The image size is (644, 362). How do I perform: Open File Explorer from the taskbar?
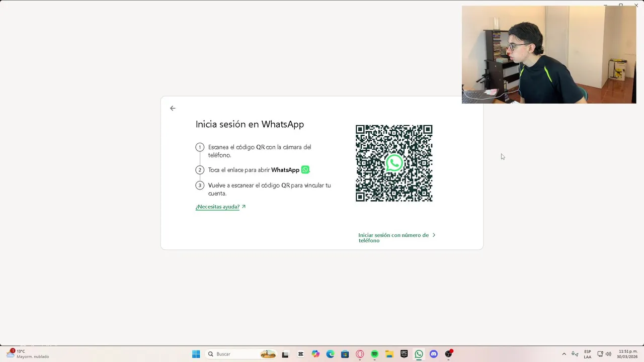click(x=389, y=354)
